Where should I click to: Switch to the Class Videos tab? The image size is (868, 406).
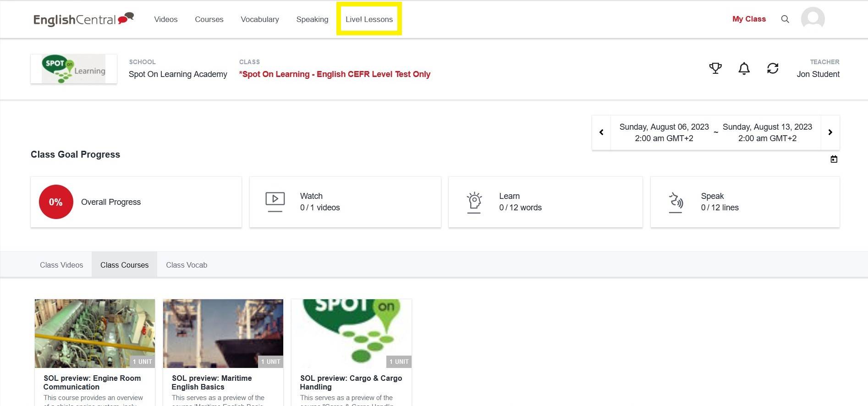[61, 265]
